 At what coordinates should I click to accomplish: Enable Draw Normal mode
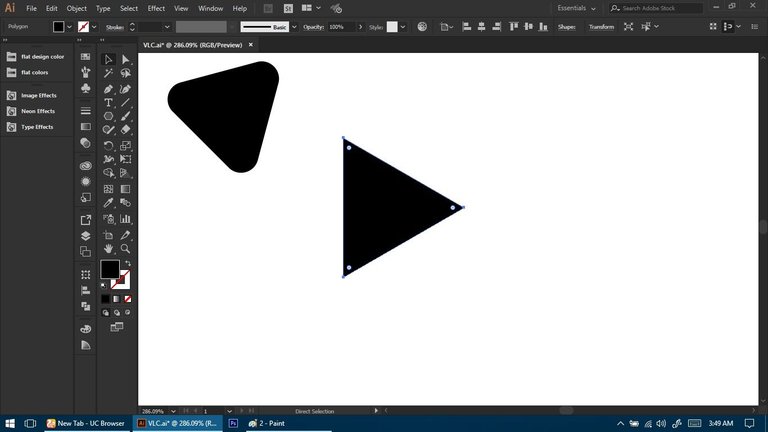pyautogui.click(x=105, y=312)
